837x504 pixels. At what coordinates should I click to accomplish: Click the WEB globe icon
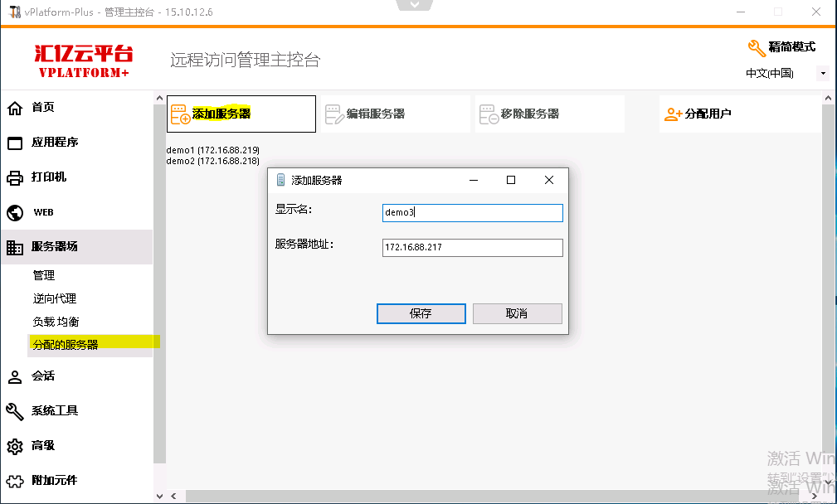(x=15, y=212)
